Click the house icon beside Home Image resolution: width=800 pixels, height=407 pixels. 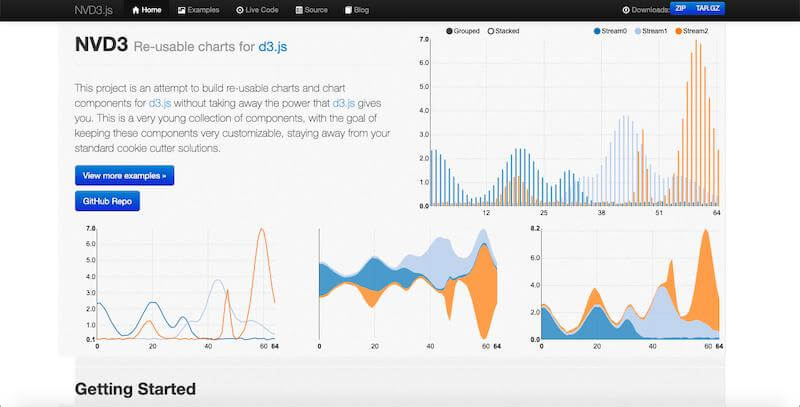click(x=136, y=10)
